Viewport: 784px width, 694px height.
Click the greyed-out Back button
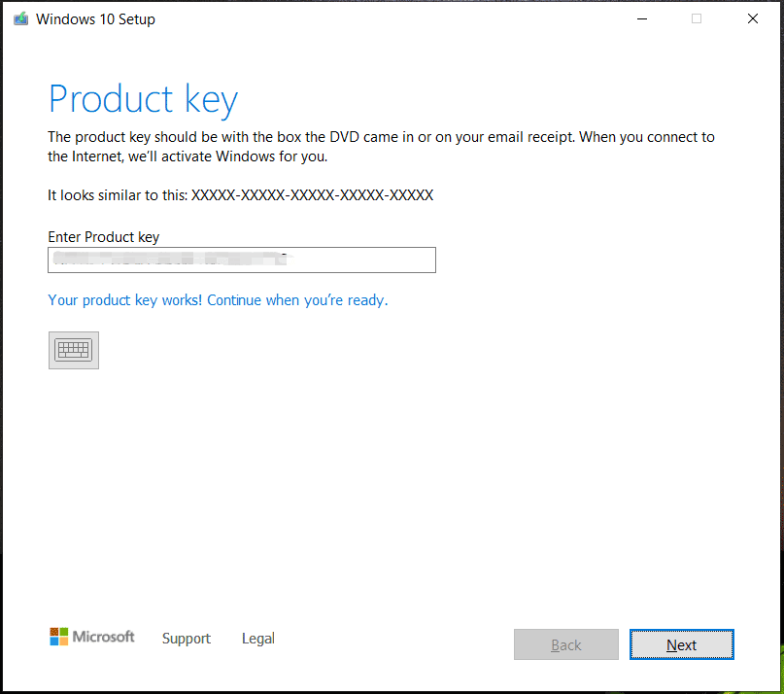[566, 644]
